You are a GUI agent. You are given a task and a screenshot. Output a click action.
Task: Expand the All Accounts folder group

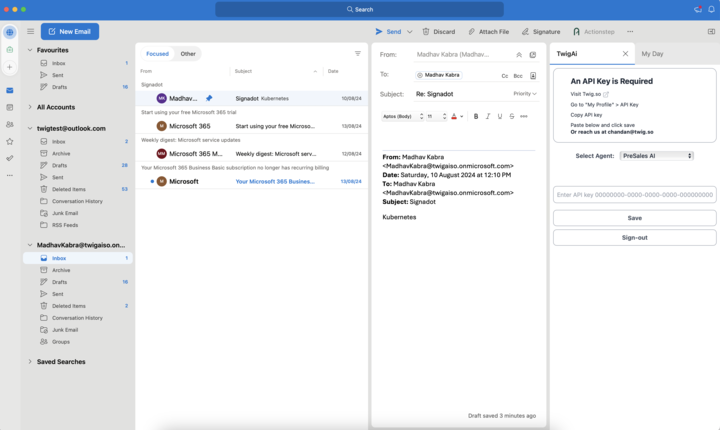click(x=30, y=107)
